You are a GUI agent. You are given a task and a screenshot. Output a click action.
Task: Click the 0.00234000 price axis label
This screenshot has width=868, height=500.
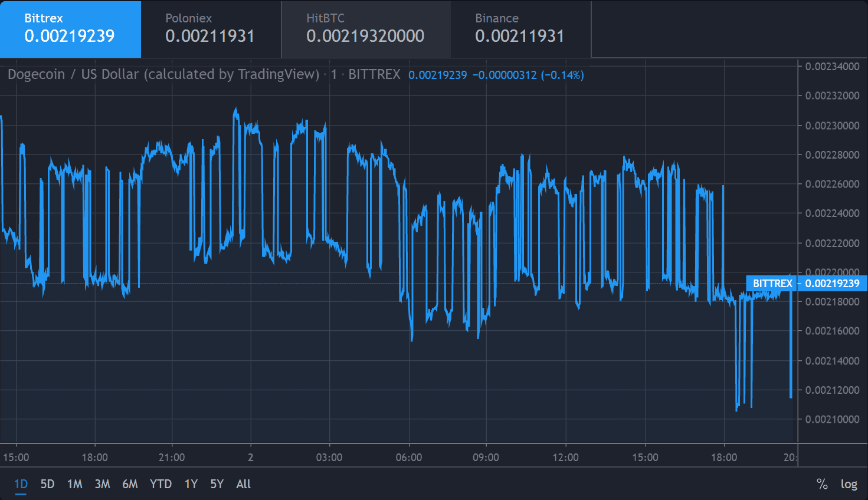833,67
